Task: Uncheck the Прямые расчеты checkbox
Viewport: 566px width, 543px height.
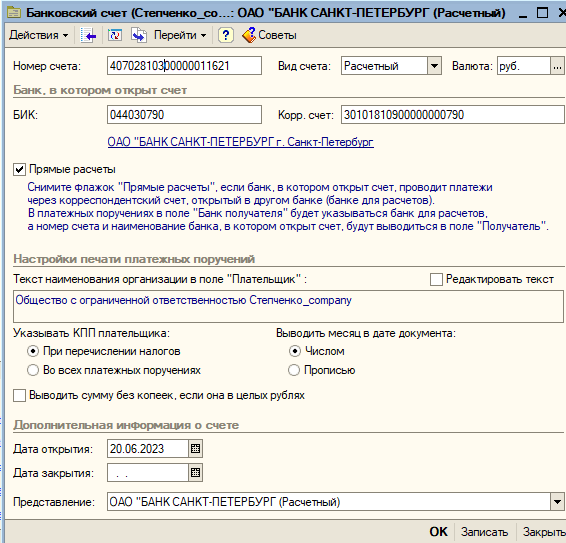Action: [19, 169]
